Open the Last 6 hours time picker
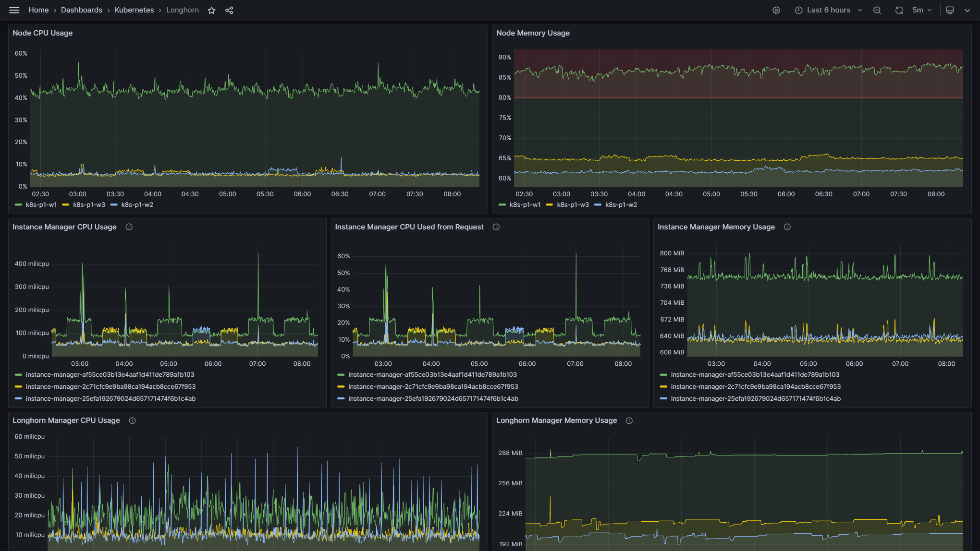Image resolution: width=980 pixels, height=551 pixels. pyautogui.click(x=828, y=10)
